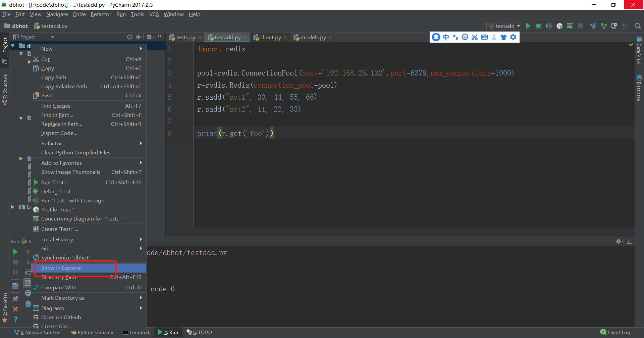The width and height of the screenshot is (644, 338).
Task: Select Show in Explorer menu entry
Action: [62, 268]
